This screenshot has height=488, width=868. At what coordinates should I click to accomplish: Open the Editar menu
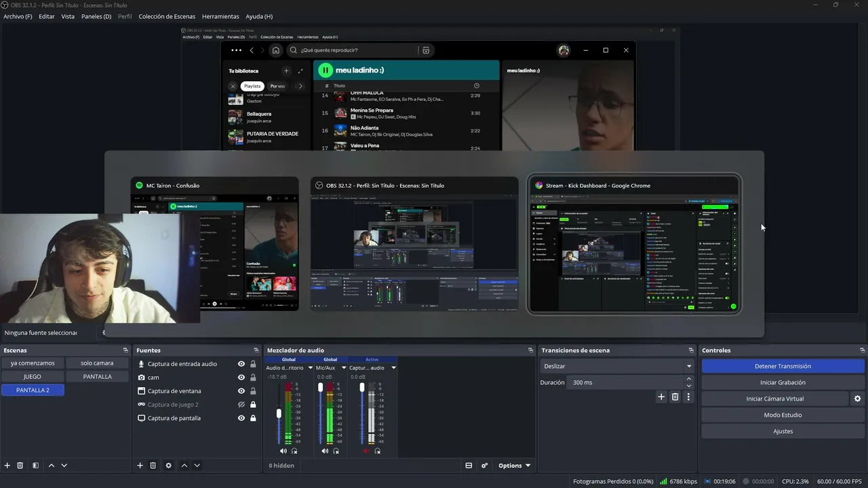(x=47, y=16)
